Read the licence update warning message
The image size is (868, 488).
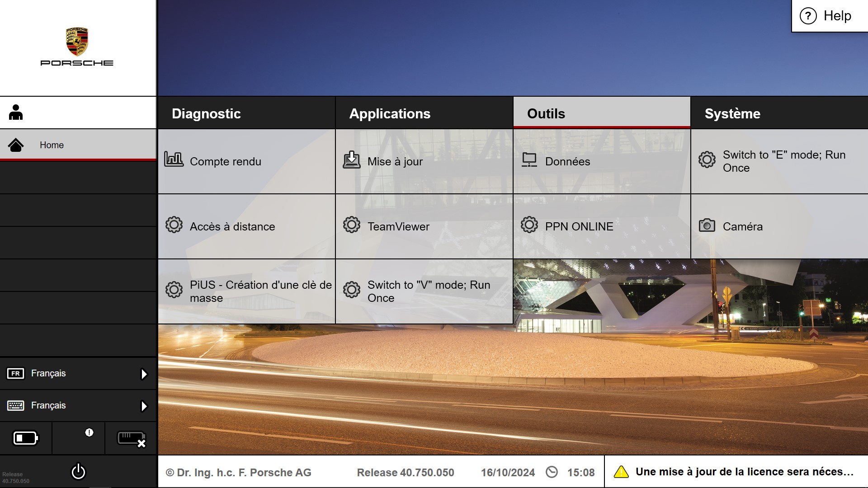tap(744, 472)
